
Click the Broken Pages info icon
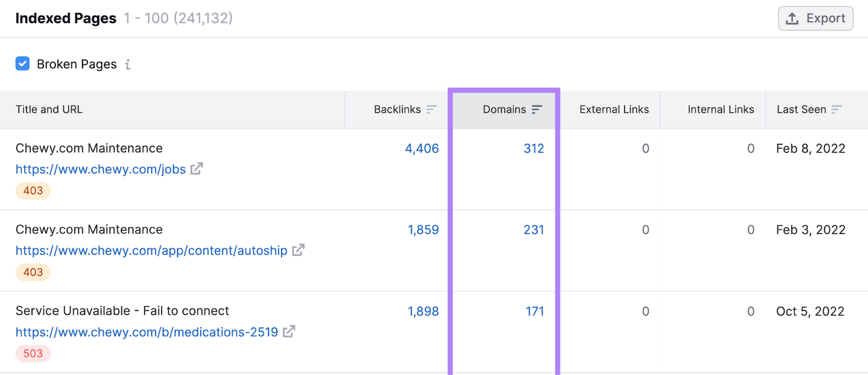pos(127,65)
